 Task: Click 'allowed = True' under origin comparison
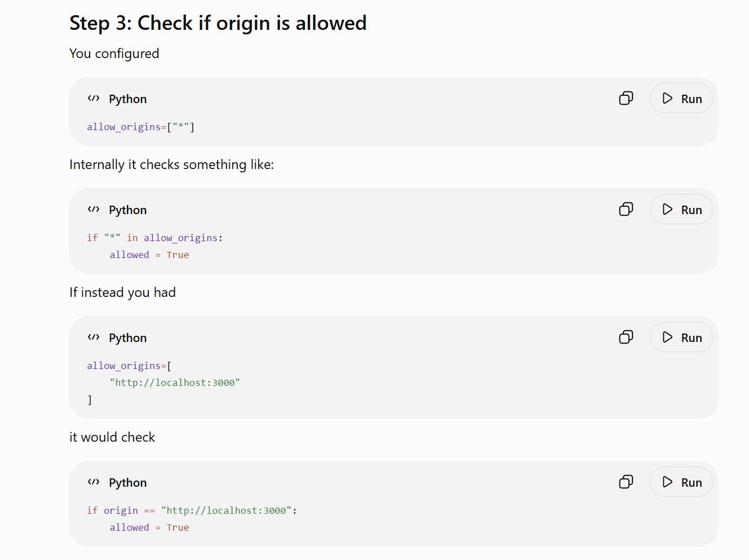point(149,528)
